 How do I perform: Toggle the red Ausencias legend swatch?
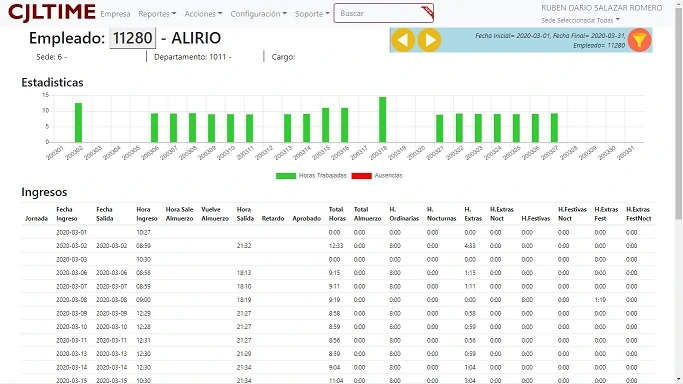pyautogui.click(x=362, y=176)
